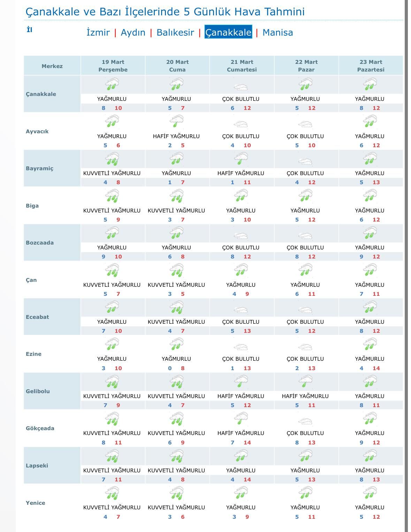The image size is (411, 532).
Task: Click Ezine cloudy icon for 21 Mart
Action: 241,347
